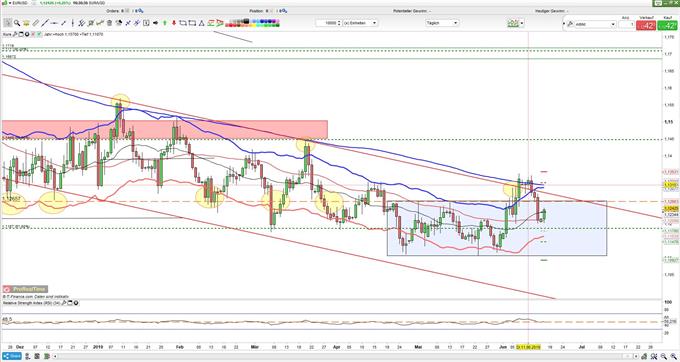Choose the diagonal trend line tool
Image resolution: width=680 pixels, height=362 pixels.
[x=45, y=23]
